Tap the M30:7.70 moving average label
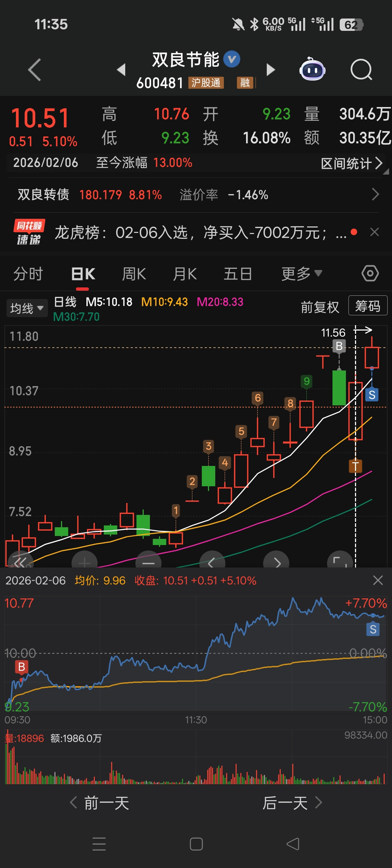 tap(76, 317)
